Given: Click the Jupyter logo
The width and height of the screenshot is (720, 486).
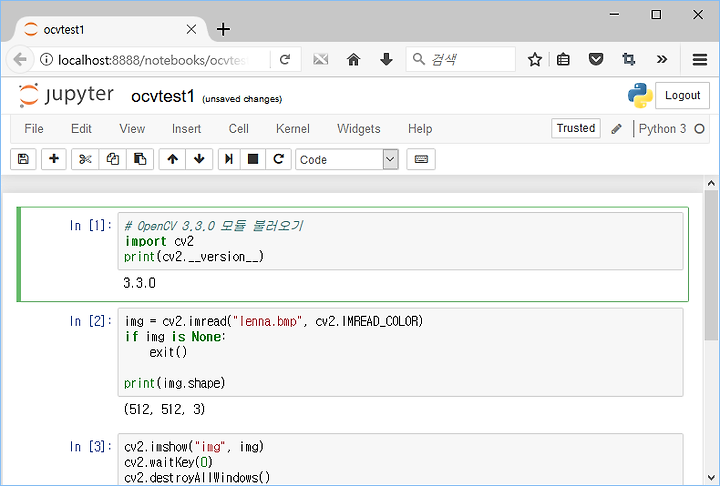Looking at the screenshot, I should point(66,96).
